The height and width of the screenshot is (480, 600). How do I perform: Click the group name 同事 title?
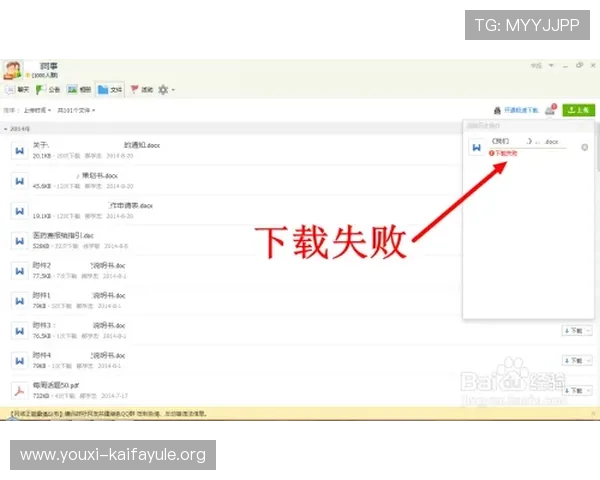point(49,66)
